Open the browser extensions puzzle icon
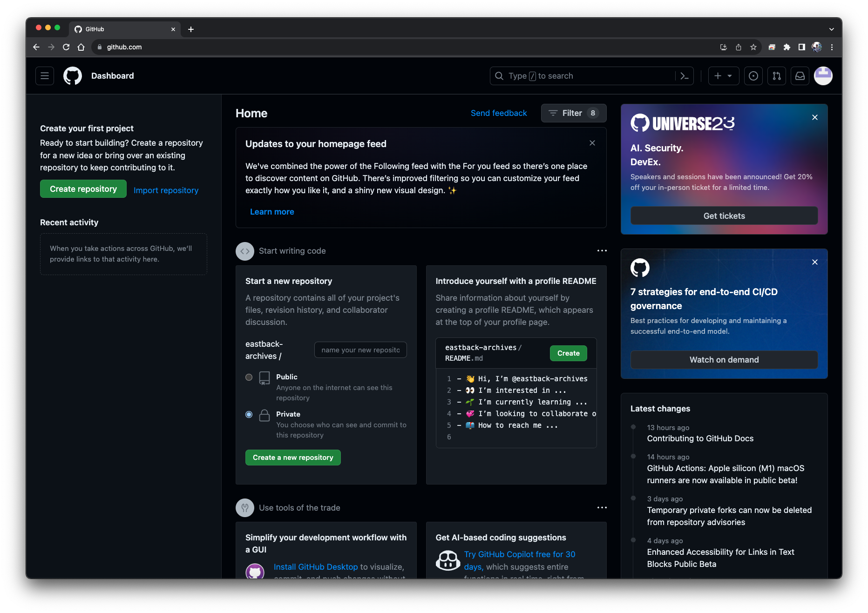 (x=787, y=47)
